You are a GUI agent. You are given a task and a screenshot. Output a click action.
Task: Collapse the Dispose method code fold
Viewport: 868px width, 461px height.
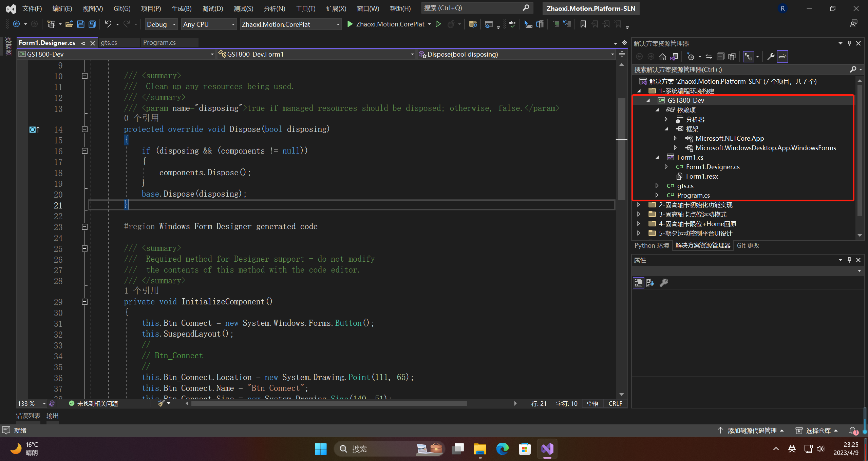pos(85,129)
